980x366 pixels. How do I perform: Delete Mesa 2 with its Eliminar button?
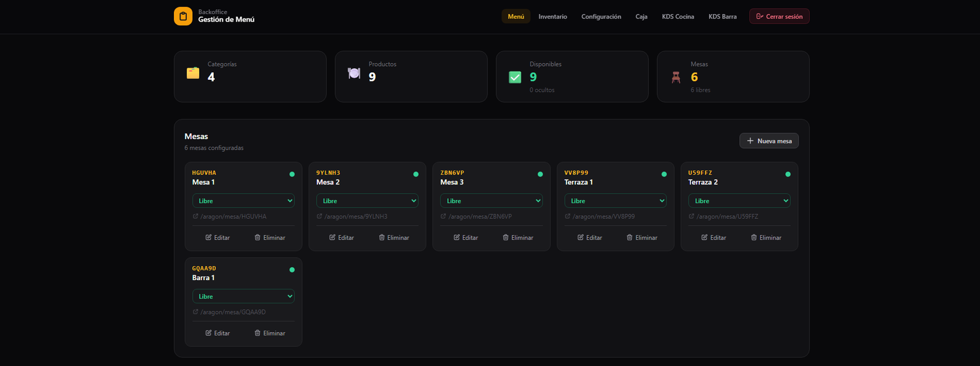click(x=394, y=238)
